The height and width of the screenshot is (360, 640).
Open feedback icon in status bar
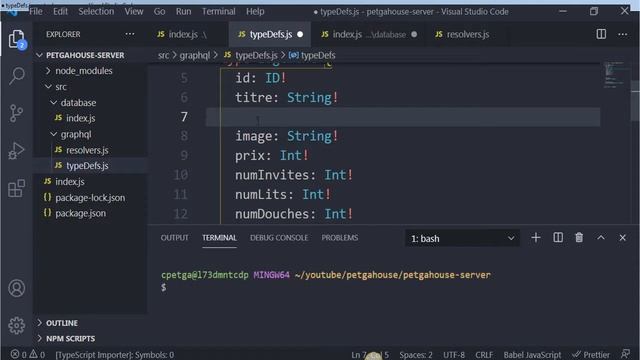625,354
